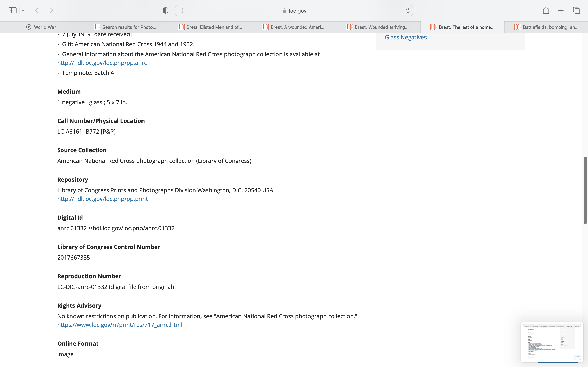
Task: Click the Glass Negatives link
Action: coord(405,37)
